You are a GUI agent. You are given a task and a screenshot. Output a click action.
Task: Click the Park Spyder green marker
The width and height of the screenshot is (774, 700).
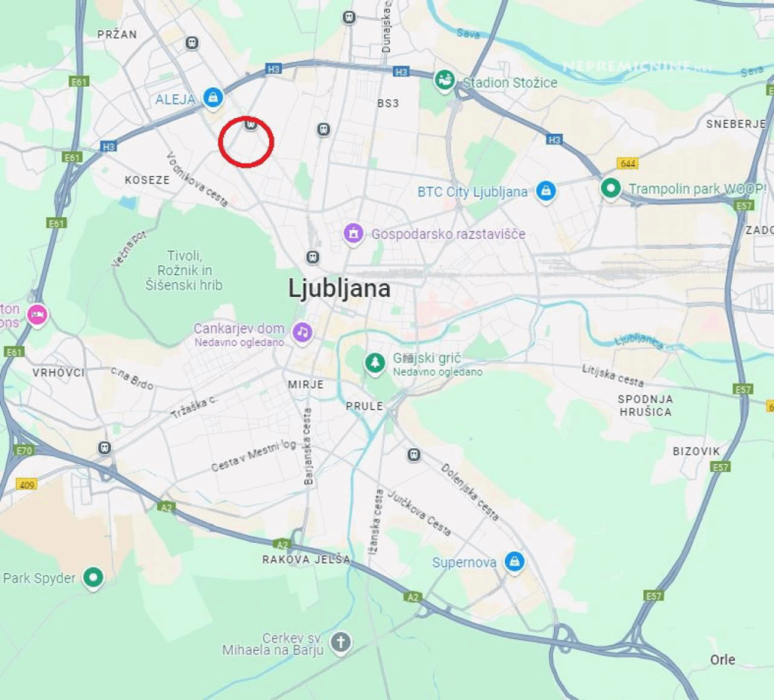[x=92, y=577]
